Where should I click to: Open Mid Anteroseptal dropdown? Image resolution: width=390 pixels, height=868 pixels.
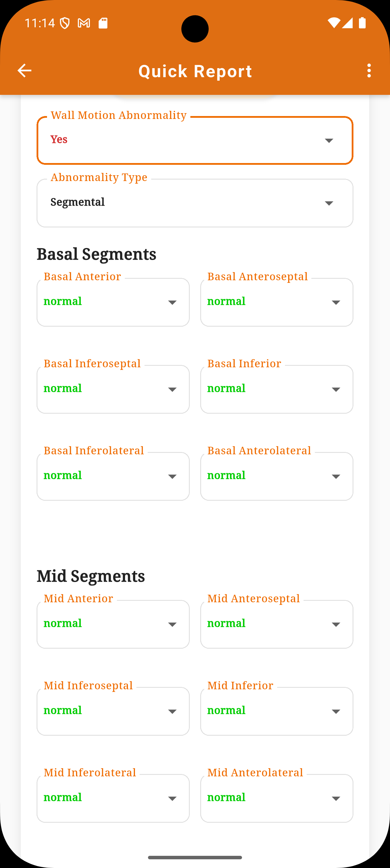pyautogui.click(x=277, y=624)
